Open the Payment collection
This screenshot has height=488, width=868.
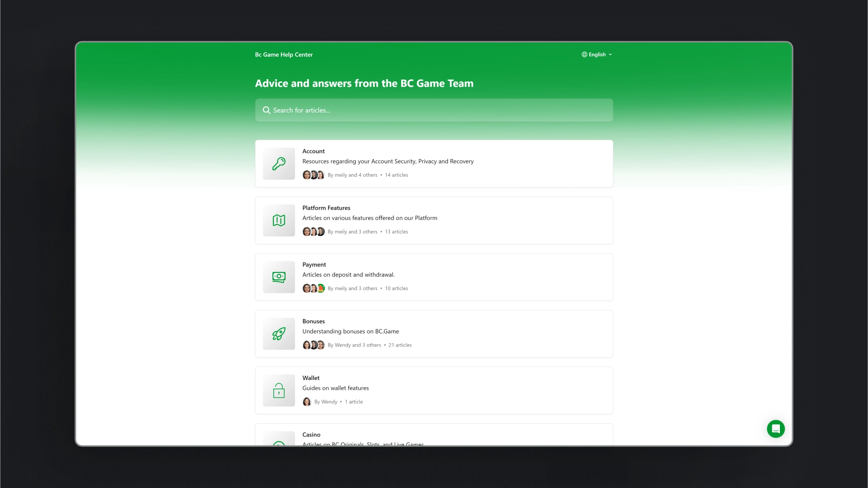coord(434,277)
